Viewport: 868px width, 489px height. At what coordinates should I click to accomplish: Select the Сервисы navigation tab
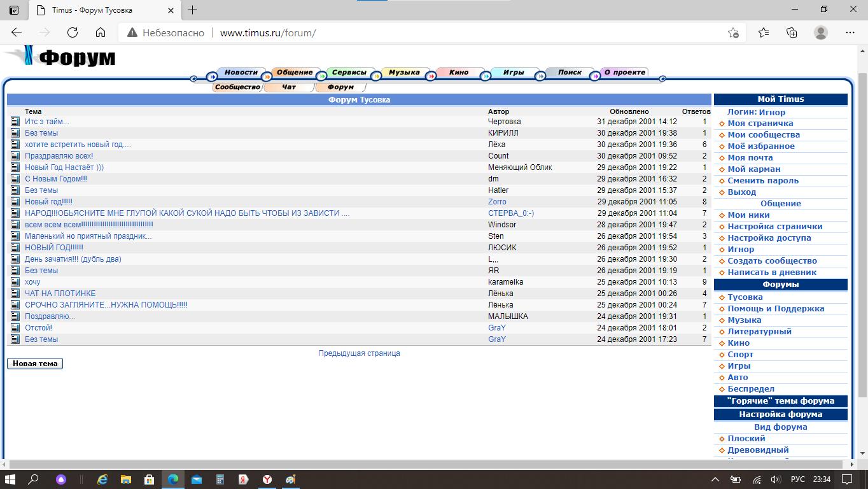point(349,73)
